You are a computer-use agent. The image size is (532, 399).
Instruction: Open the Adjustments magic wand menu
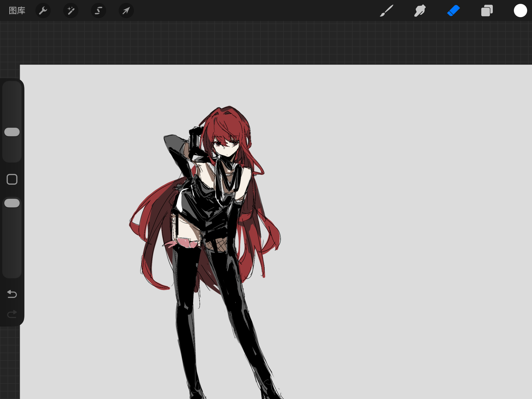71,11
